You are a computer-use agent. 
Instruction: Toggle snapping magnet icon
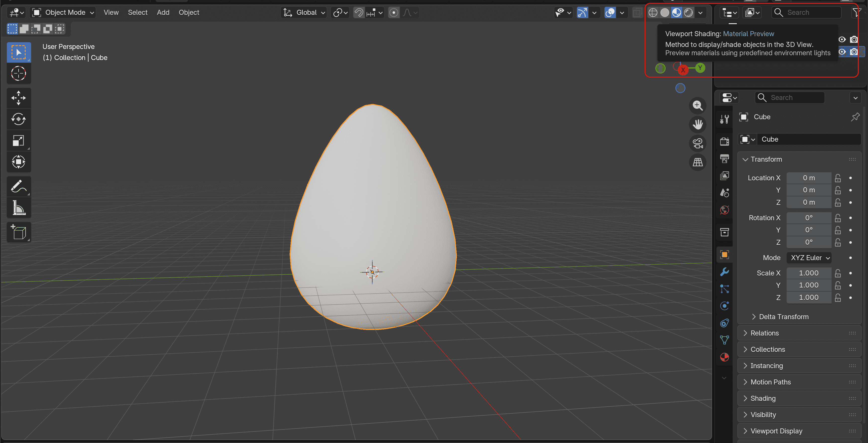[359, 13]
